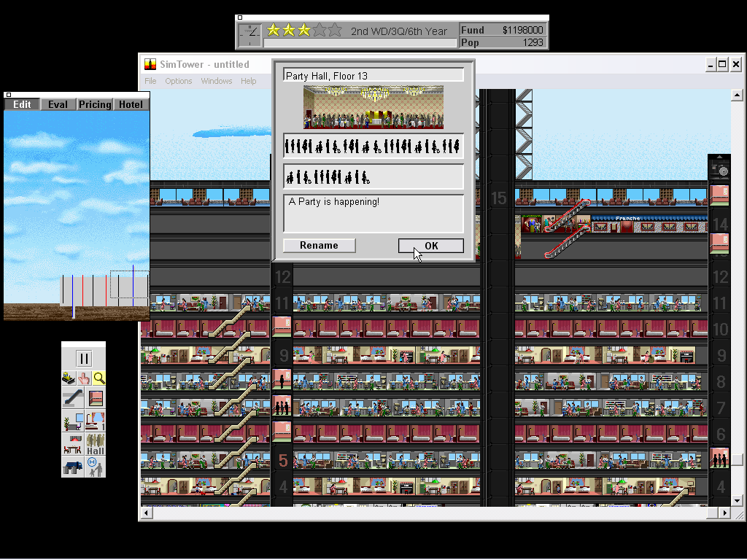Select the hotel single room tool

(96, 421)
